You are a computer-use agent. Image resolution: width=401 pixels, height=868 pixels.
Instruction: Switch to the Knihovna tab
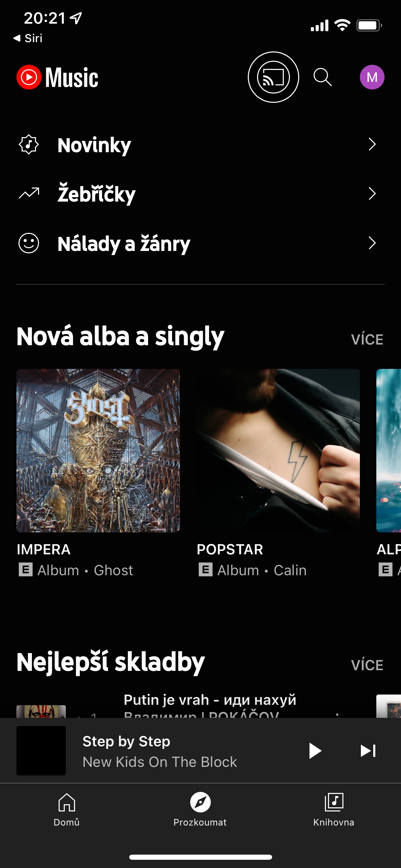tap(334, 810)
